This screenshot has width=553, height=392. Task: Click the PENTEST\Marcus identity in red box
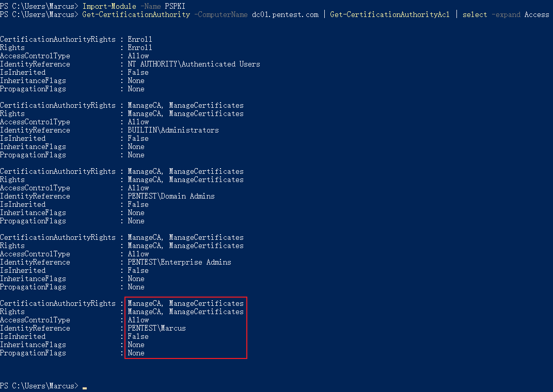click(156, 328)
